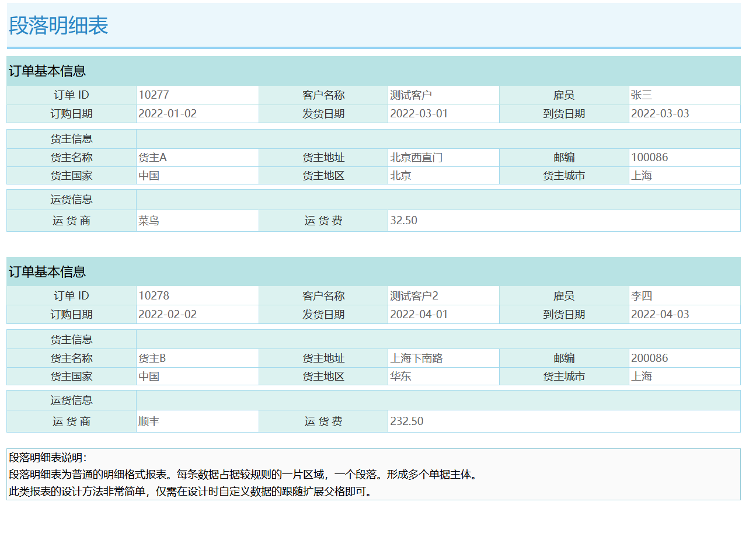Click 运 货 费 label beside 232.50
The width and height of the screenshot is (756, 540).
[323, 421]
